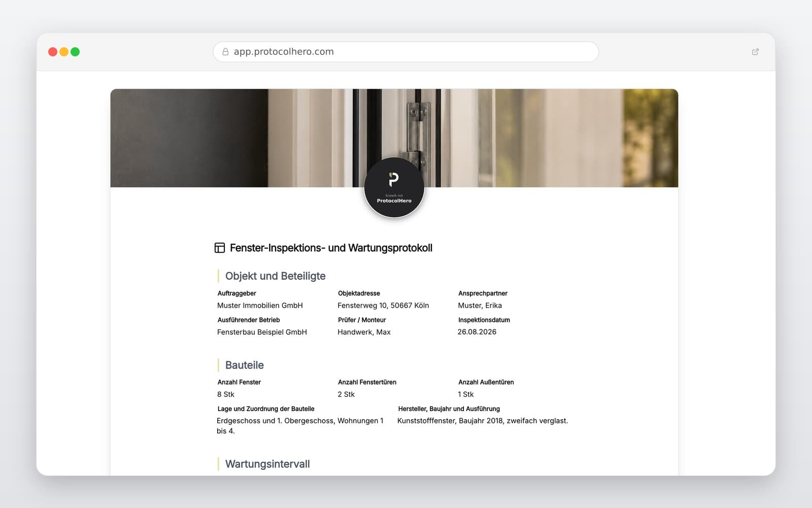Click the label Ausführender Betrieb
The width and height of the screenshot is (812, 508).
(x=249, y=320)
